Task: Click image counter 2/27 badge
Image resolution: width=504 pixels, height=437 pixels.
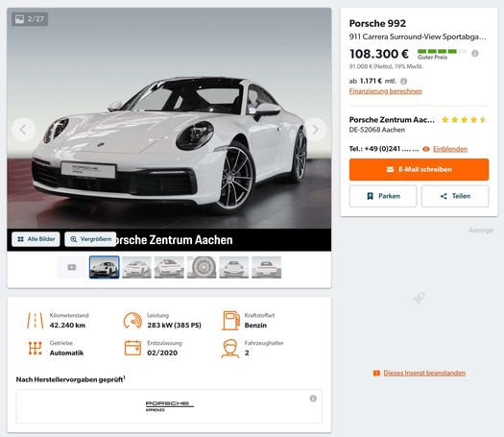Action: pos(30,19)
